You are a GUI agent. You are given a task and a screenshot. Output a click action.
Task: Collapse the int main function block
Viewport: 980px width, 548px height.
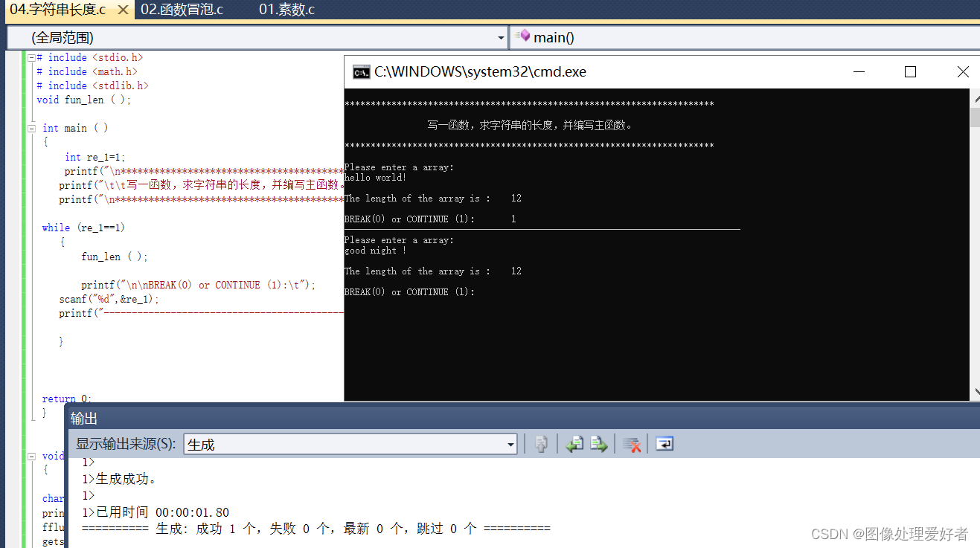click(x=31, y=128)
